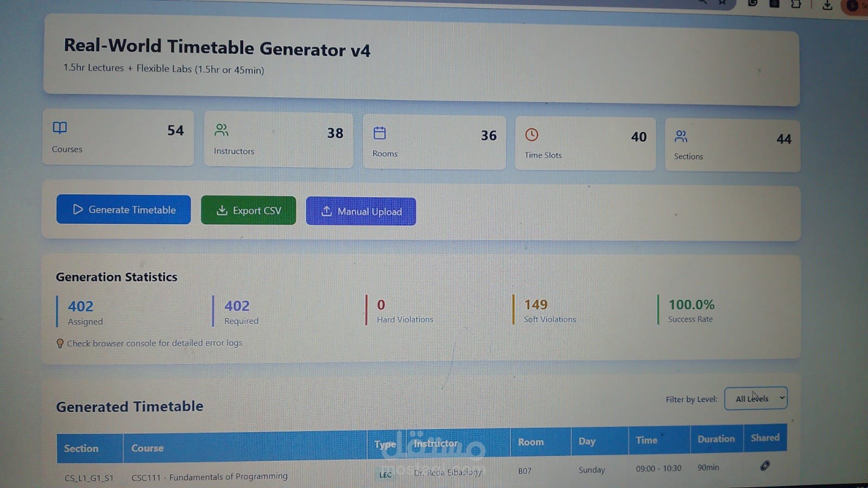Click the Time Slots count 40
Screen dimensions: 868x488
[x=639, y=137]
